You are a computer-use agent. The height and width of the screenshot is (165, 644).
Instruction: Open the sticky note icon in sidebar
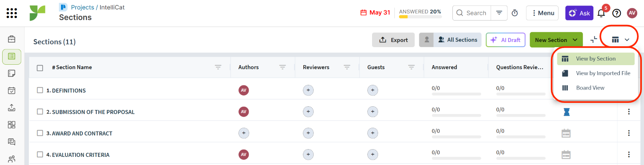pos(12,73)
